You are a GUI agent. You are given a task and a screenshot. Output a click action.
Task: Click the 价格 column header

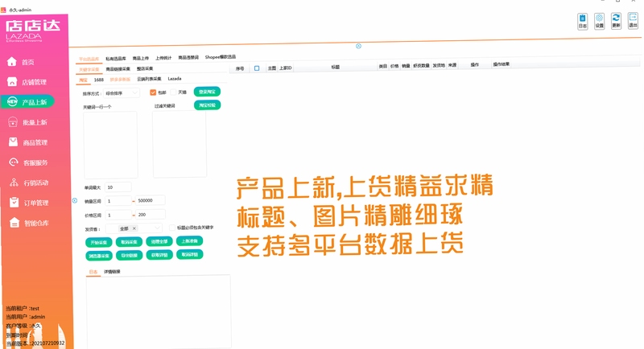(x=394, y=66)
